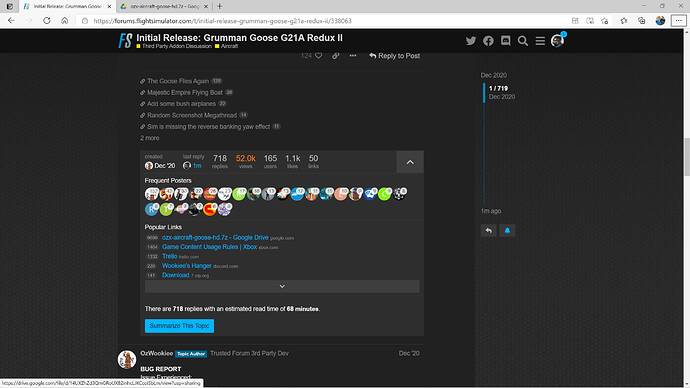Open the forum hamburger menu
The height and width of the screenshot is (388, 690).
click(x=540, y=41)
